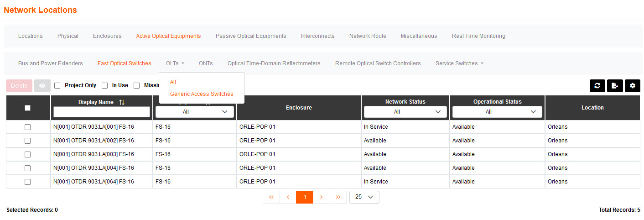Click N[001] OTDR 903:LA[001] FS-16 cell

coord(102,127)
